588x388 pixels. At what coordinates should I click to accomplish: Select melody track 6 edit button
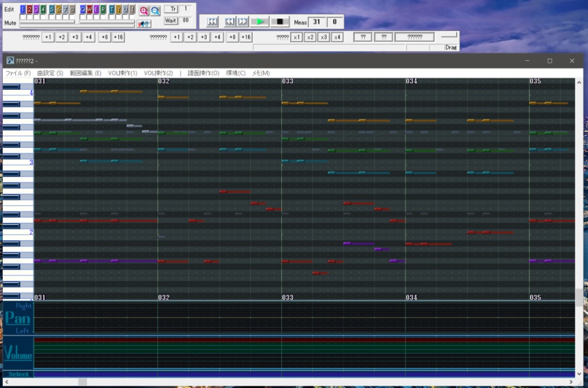[59, 9]
